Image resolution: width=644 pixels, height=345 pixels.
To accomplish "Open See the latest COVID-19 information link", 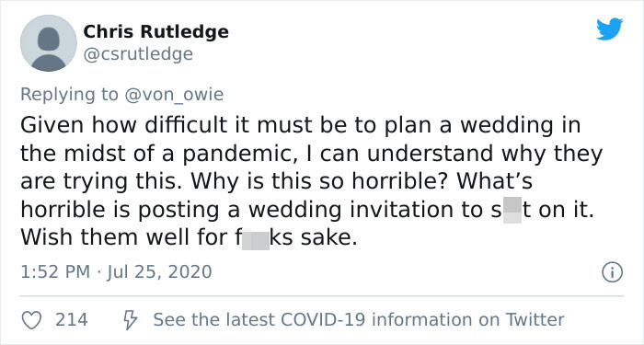I will click(359, 320).
